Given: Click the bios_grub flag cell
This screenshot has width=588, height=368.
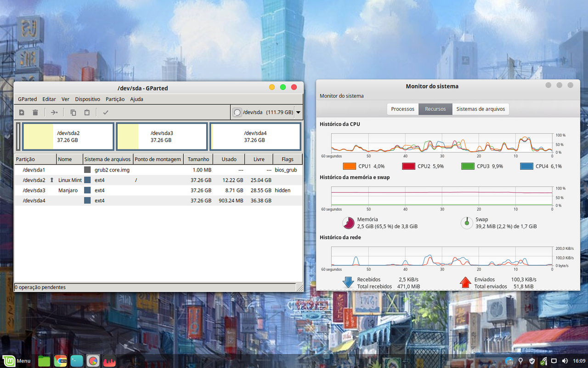Looking at the screenshot, I should (x=286, y=170).
